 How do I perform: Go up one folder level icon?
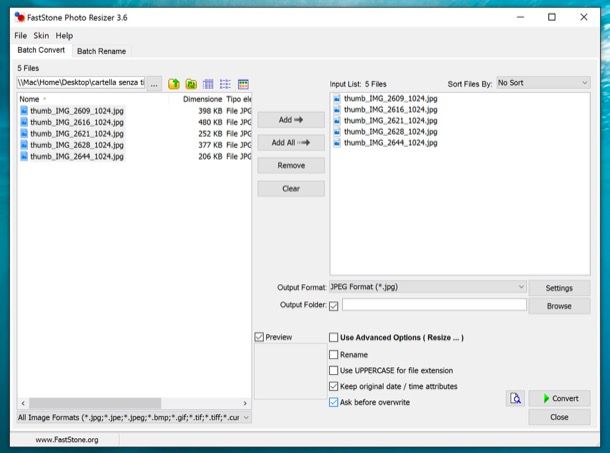(174, 84)
